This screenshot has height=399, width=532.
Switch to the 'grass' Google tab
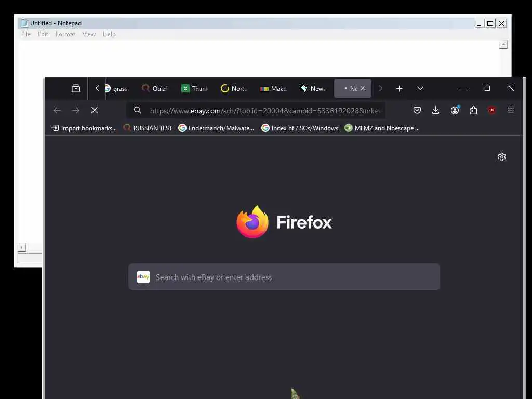point(116,88)
